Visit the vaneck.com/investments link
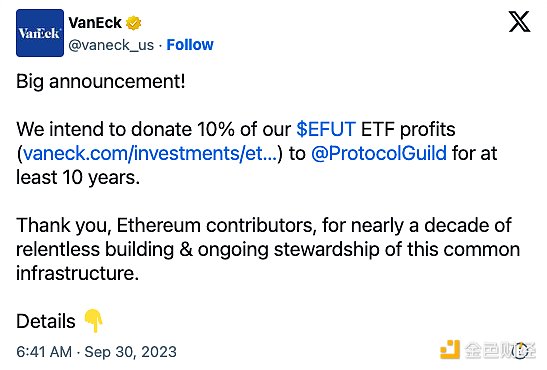Viewport: 547px width, 370px height. point(150,153)
